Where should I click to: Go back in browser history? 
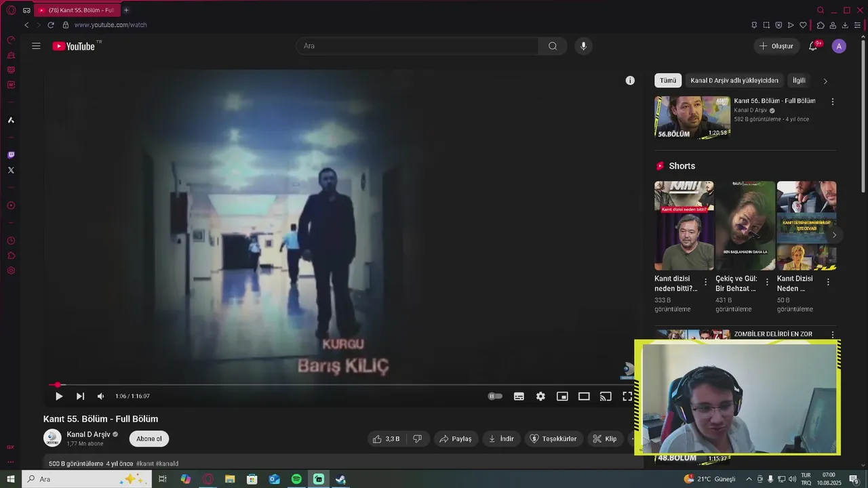point(26,25)
